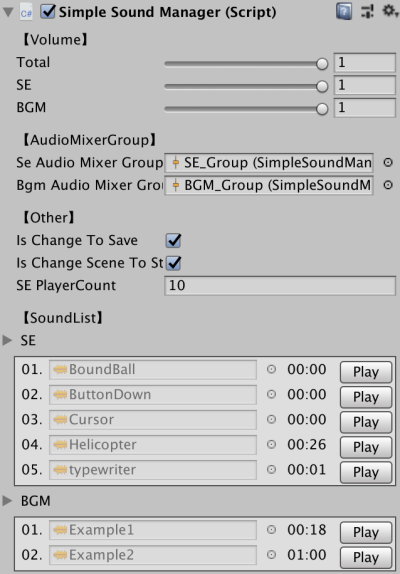Click the BGM volume value field
Screen dimensions: 400x574
[x=365, y=108]
